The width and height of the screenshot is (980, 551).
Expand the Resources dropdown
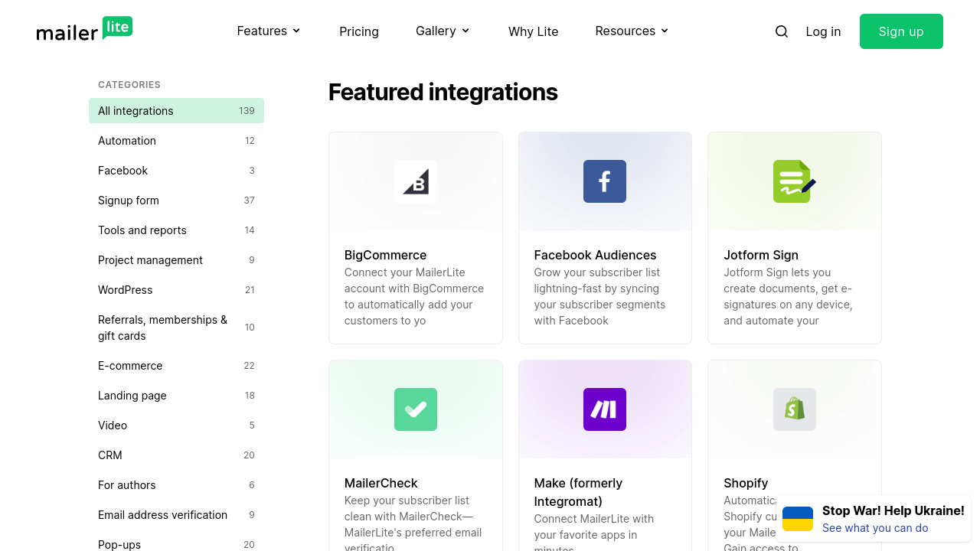(x=631, y=31)
